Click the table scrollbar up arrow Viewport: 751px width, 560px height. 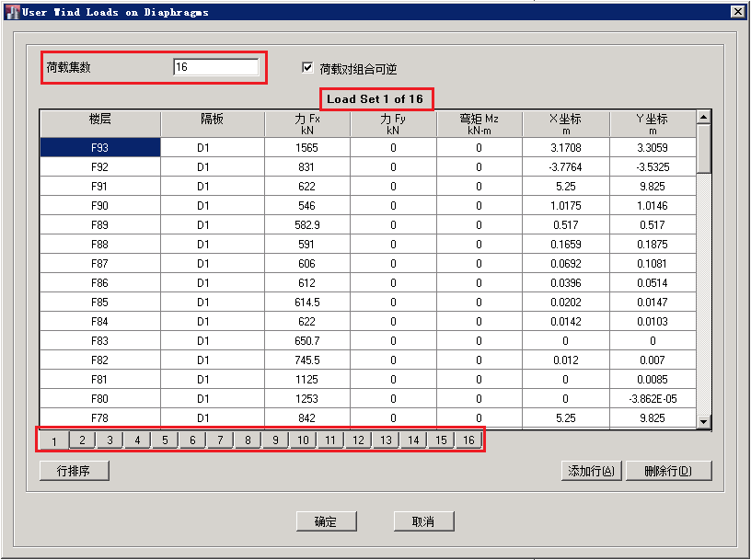704,118
